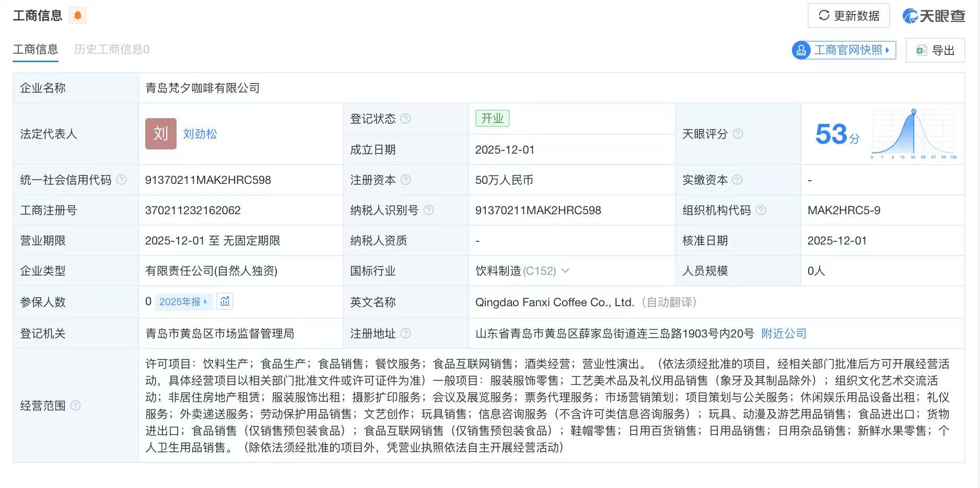980x488 pixels.
Task: Click the help icon beside 注册地址
Action: point(405,333)
